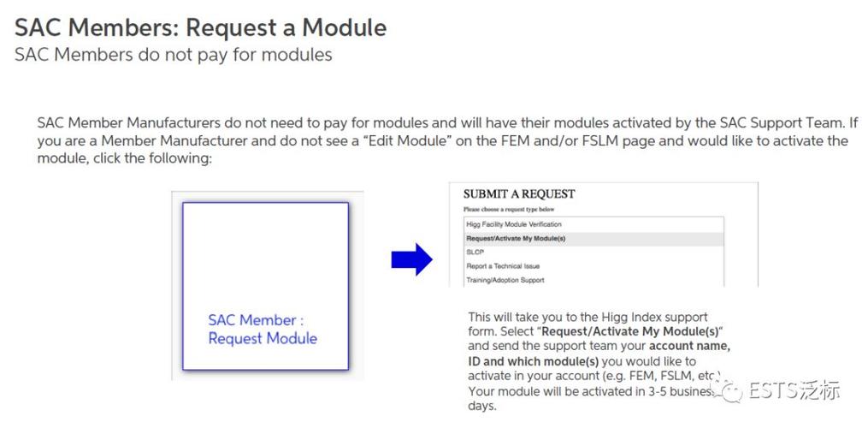Click the 'SAC Members: Request a Module' title
Image resolution: width=868 pixels, height=428 pixels.
point(200,27)
